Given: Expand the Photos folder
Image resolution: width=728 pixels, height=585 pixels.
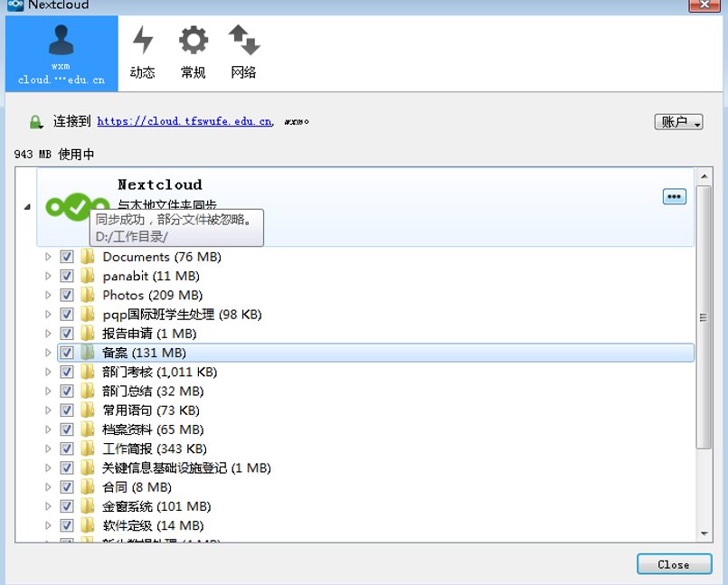Looking at the screenshot, I should 48,295.
